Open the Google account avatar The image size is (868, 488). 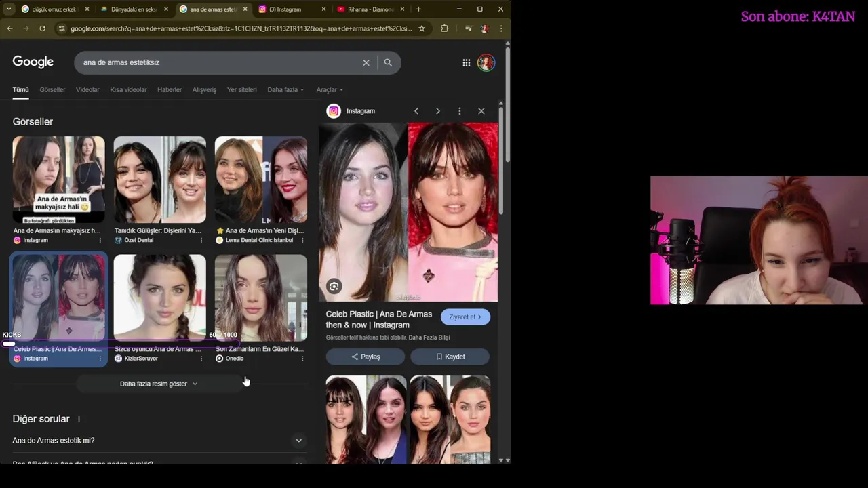click(486, 62)
